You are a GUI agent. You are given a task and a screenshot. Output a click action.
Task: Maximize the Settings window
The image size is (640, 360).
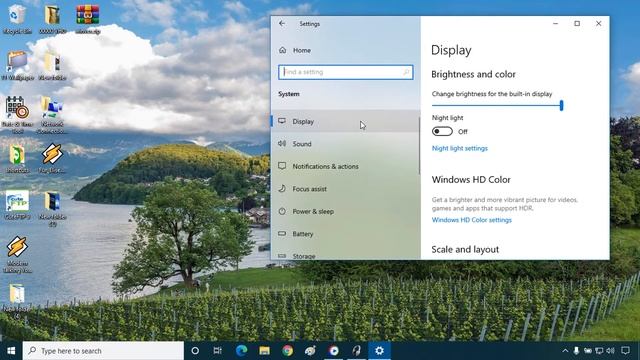tap(577, 24)
